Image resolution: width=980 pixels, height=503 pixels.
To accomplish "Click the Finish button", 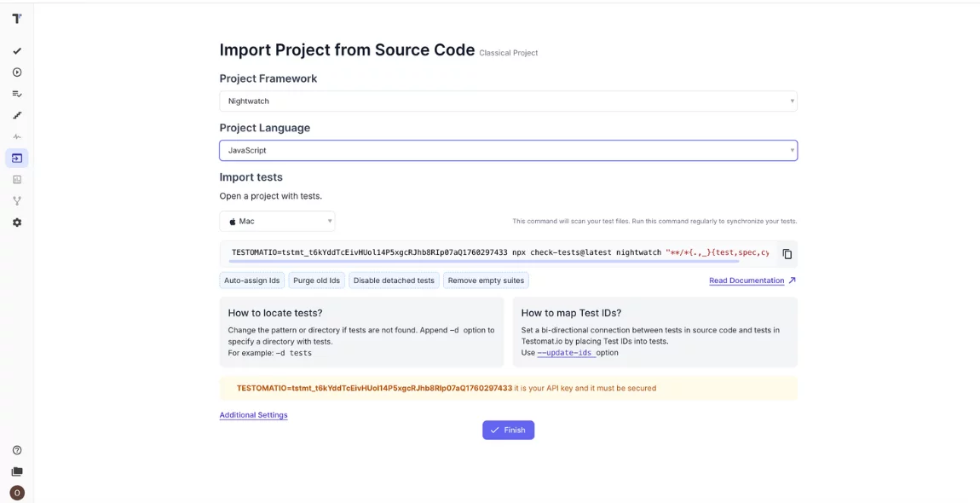I will pyautogui.click(x=508, y=431).
